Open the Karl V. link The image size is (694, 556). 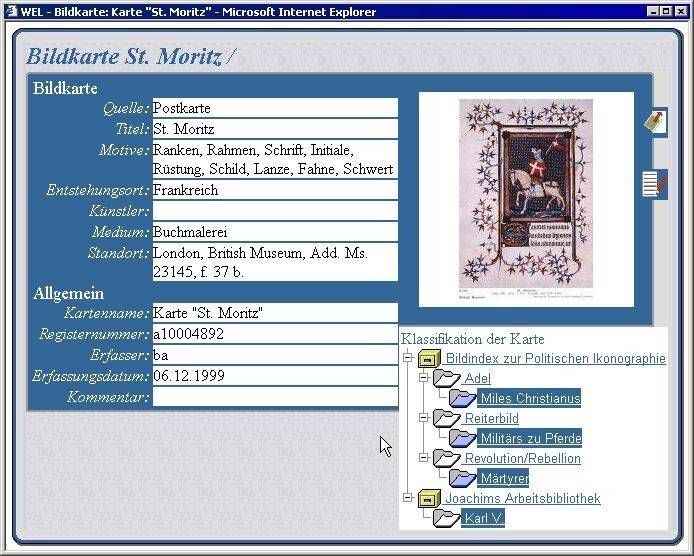[483, 518]
